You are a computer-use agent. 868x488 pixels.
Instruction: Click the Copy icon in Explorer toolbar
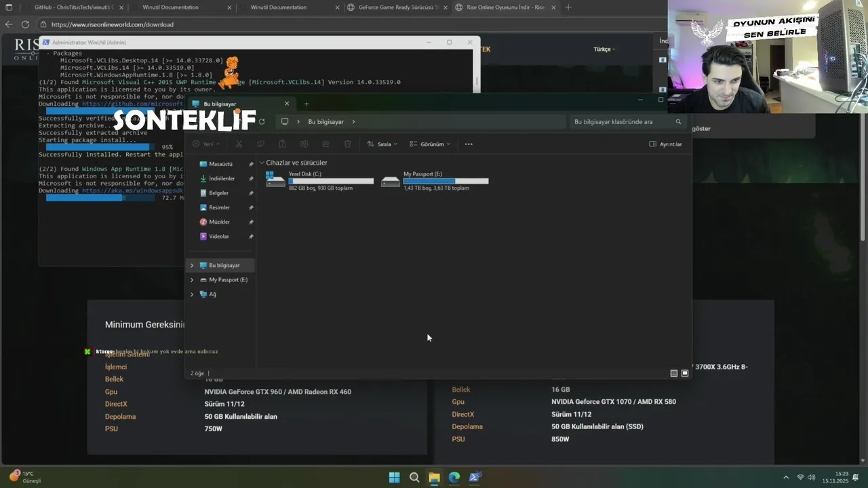click(x=260, y=144)
